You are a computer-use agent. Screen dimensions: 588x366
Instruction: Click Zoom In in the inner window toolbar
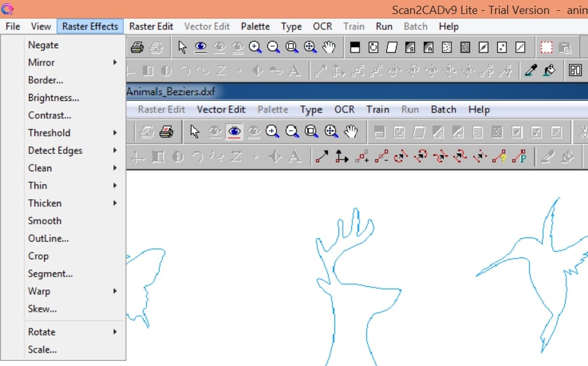tap(272, 132)
